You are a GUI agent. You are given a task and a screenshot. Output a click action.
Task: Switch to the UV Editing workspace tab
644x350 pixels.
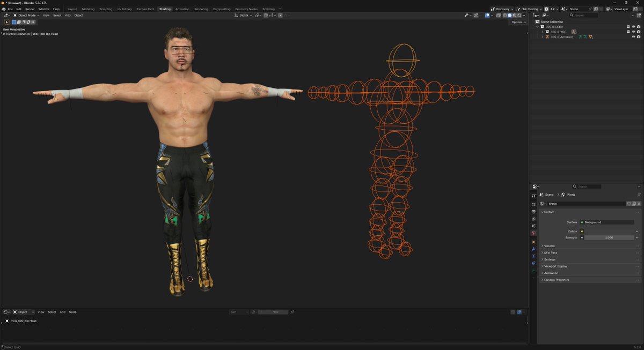tap(125, 9)
